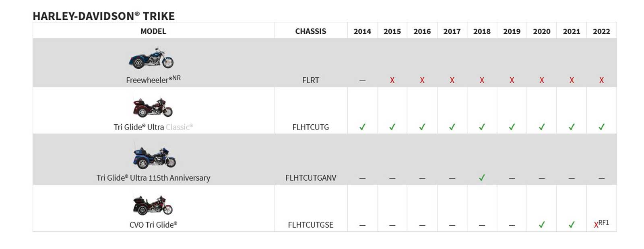The width and height of the screenshot is (644, 249).
Task: Click the FLHTCUTGANV chassis code
Action: 311,178
